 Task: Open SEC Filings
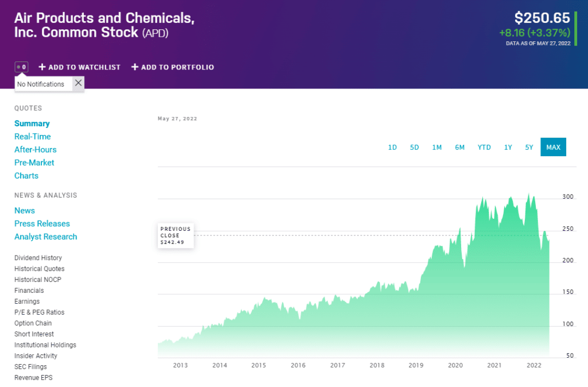(x=31, y=367)
